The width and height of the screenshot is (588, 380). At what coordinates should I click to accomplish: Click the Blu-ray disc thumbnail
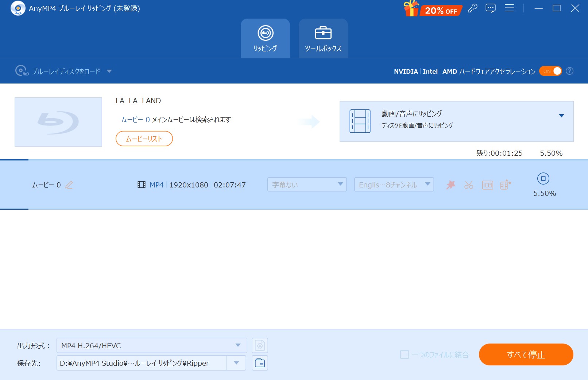point(58,122)
